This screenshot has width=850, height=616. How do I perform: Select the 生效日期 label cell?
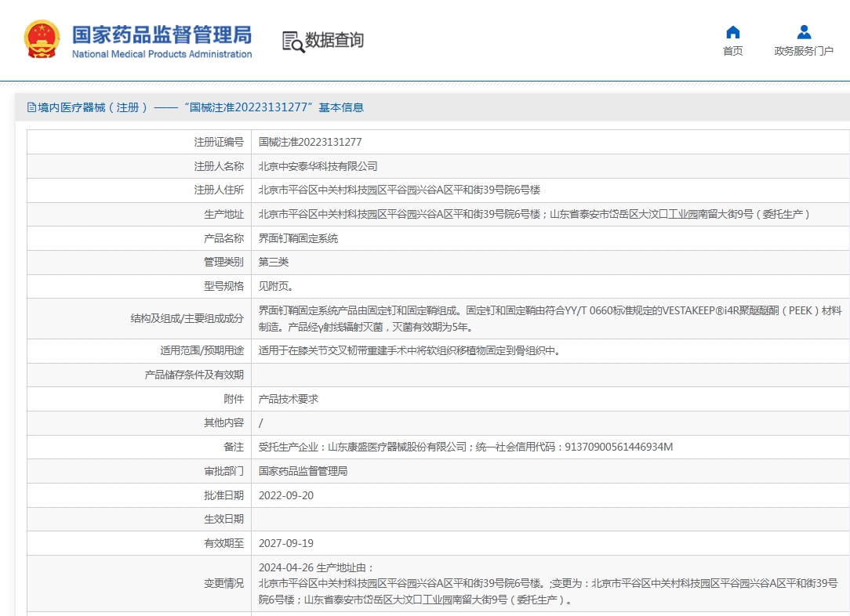click(x=140, y=519)
